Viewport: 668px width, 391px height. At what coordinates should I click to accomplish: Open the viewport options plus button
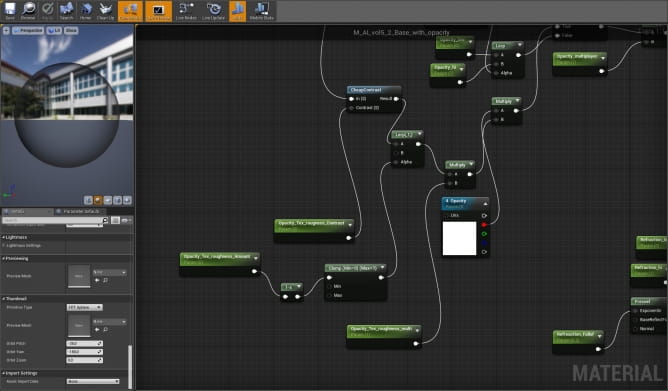pos(6,31)
